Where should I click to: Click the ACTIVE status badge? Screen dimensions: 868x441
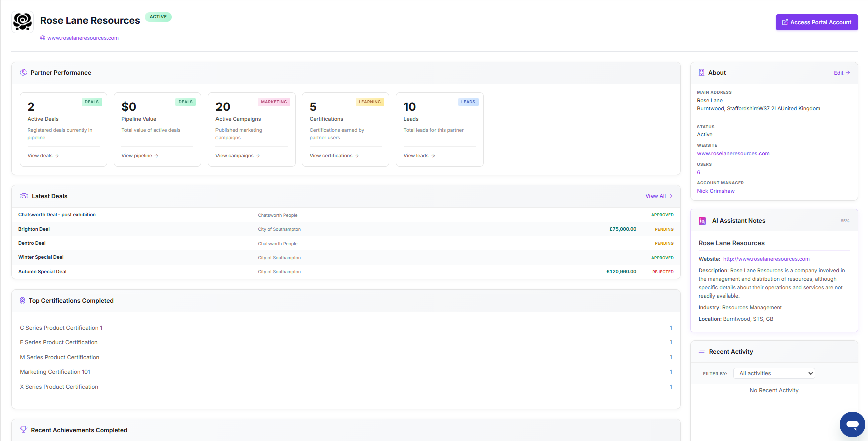point(158,17)
